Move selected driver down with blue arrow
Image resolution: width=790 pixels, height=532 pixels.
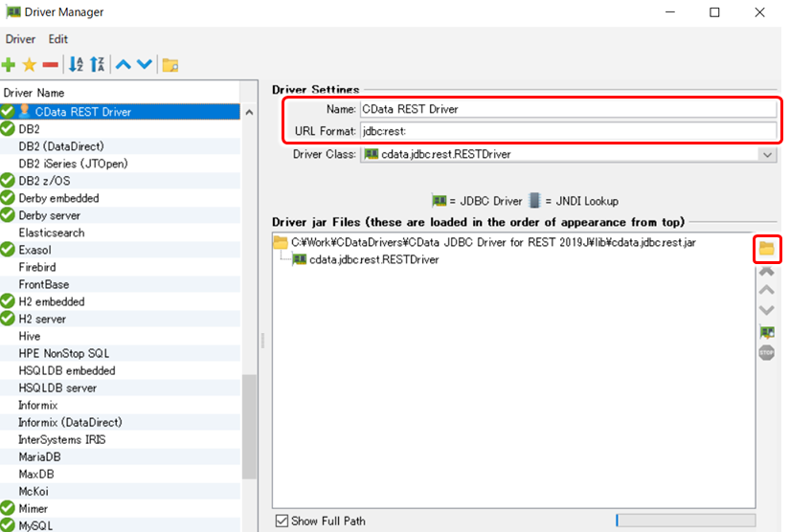coord(145,64)
